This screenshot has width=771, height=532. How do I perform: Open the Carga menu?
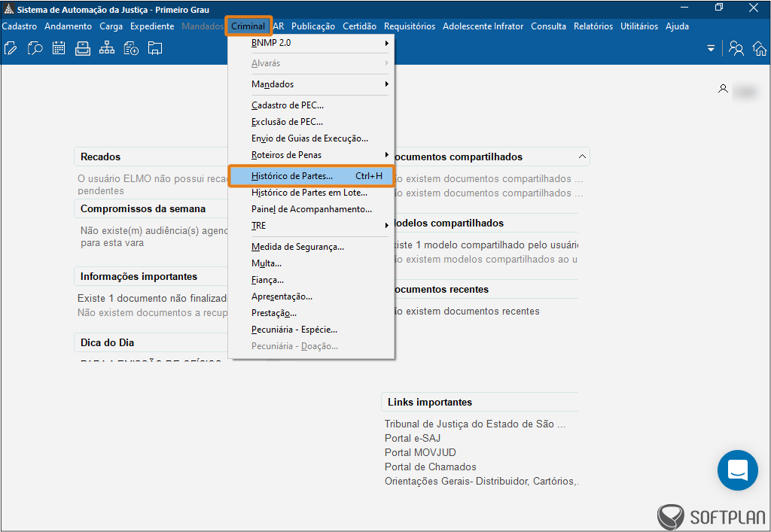coord(111,26)
